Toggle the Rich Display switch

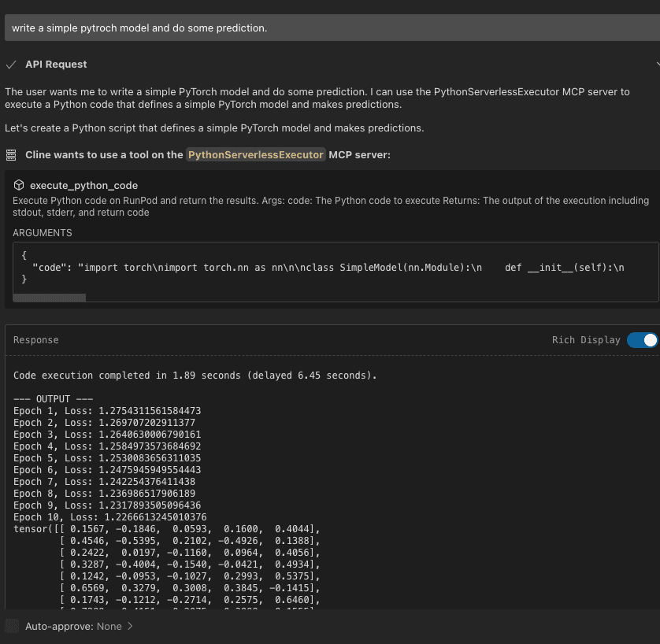coord(642,340)
